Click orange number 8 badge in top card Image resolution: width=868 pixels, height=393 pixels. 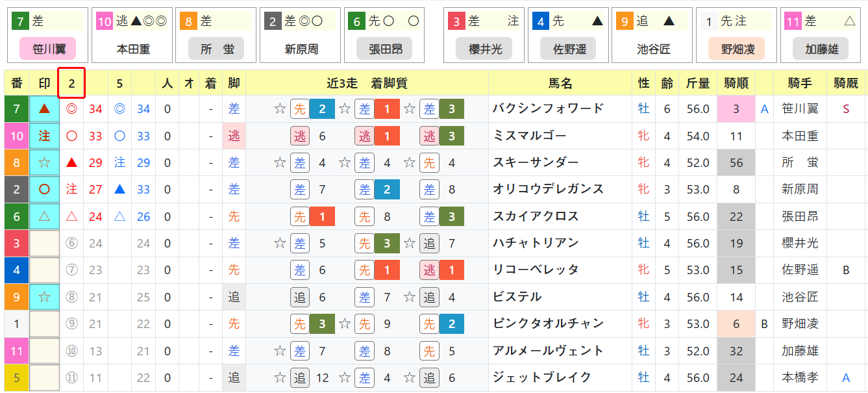189,21
